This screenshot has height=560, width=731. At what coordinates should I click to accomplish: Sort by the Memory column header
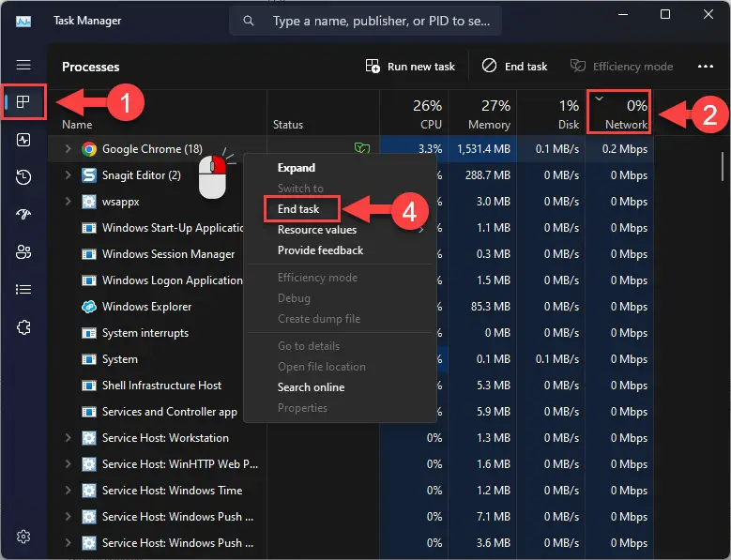coord(482,114)
